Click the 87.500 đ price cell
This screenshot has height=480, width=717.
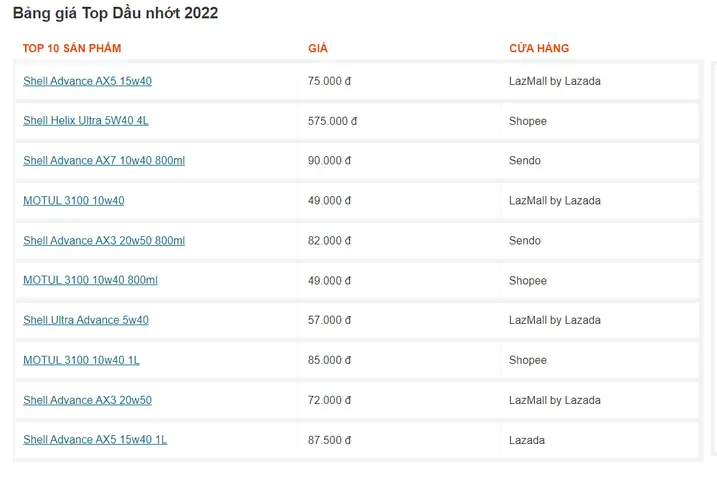329,440
